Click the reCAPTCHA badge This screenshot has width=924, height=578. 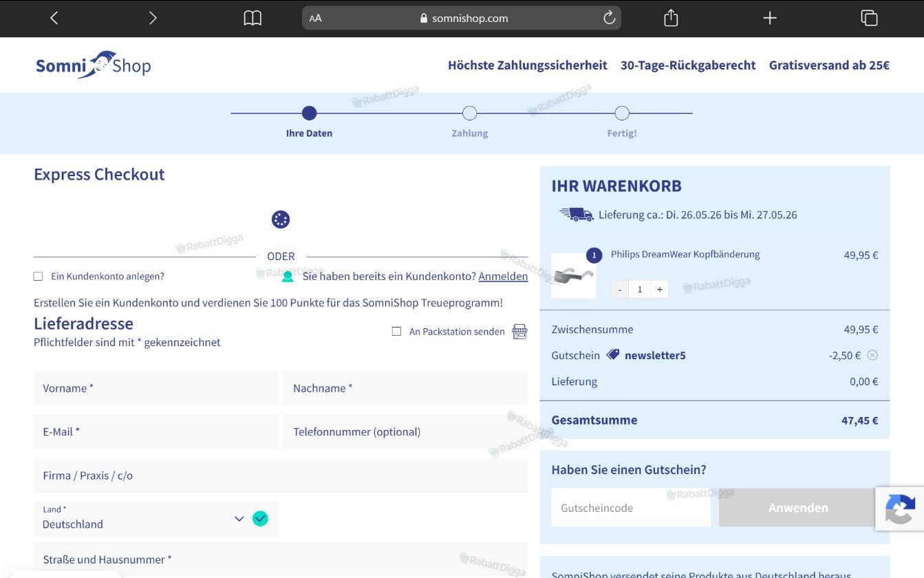click(900, 509)
